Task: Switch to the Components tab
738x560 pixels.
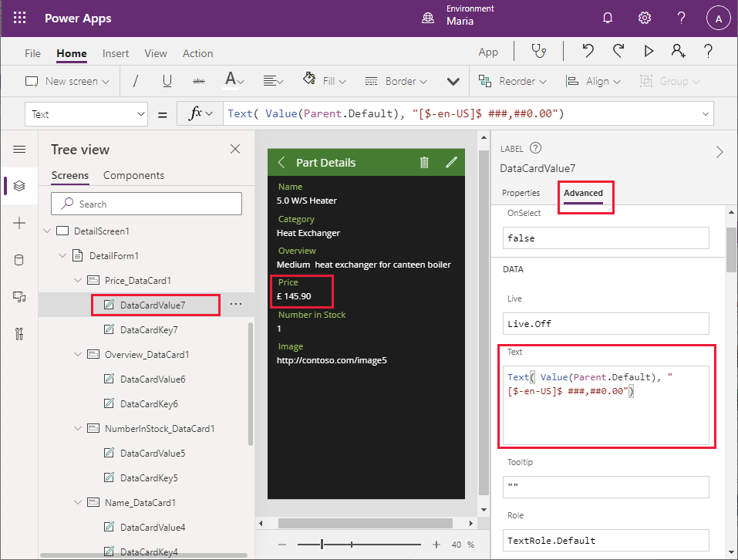Action: click(x=133, y=175)
